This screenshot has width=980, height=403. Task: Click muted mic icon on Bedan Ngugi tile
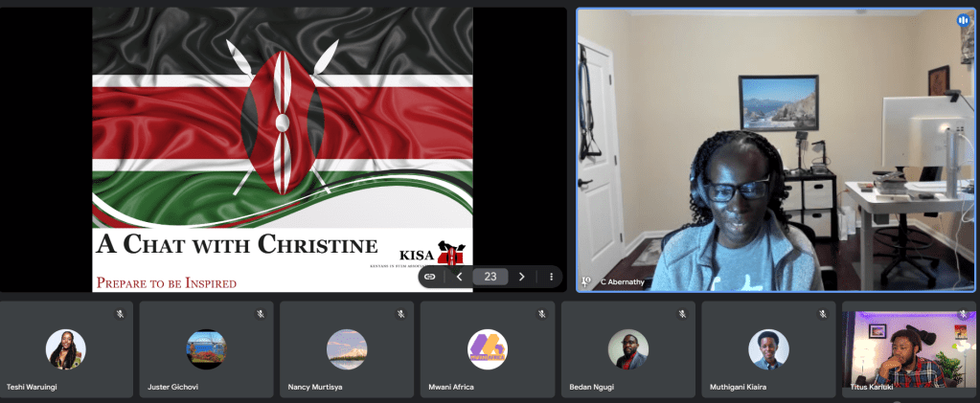point(682,314)
